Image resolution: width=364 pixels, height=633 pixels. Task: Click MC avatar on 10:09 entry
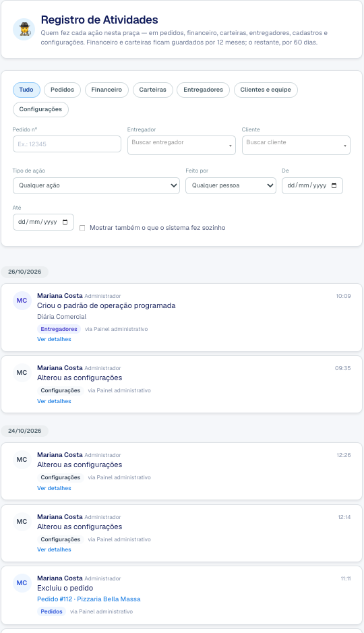click(22, 301)
